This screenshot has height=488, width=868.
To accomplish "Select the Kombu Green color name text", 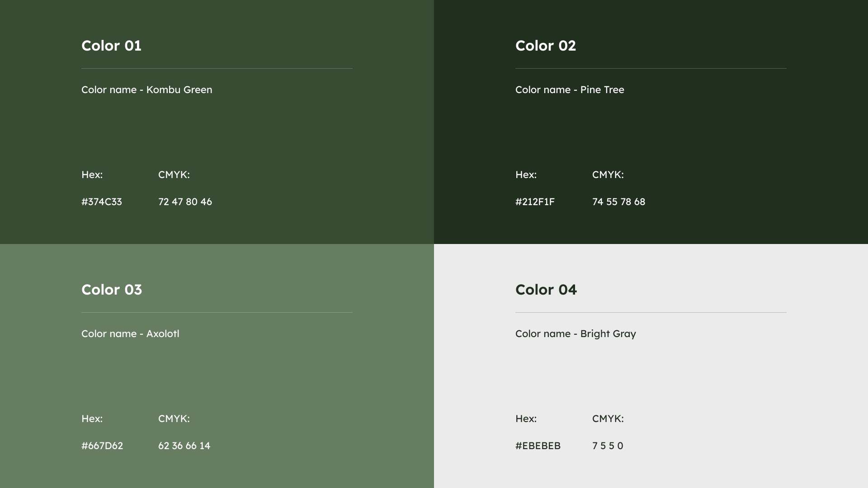I will click(x=146, y=90).
